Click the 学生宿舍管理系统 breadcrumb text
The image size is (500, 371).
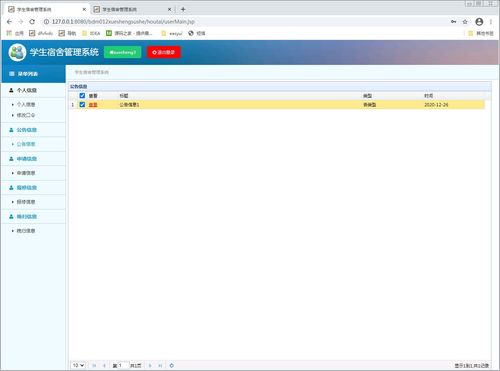pos(92,72)
